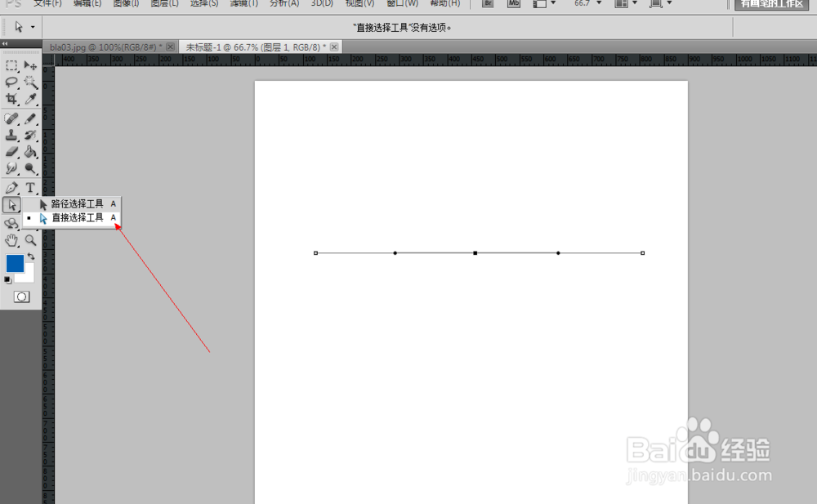Select the Pen tool

click(11, 188)
